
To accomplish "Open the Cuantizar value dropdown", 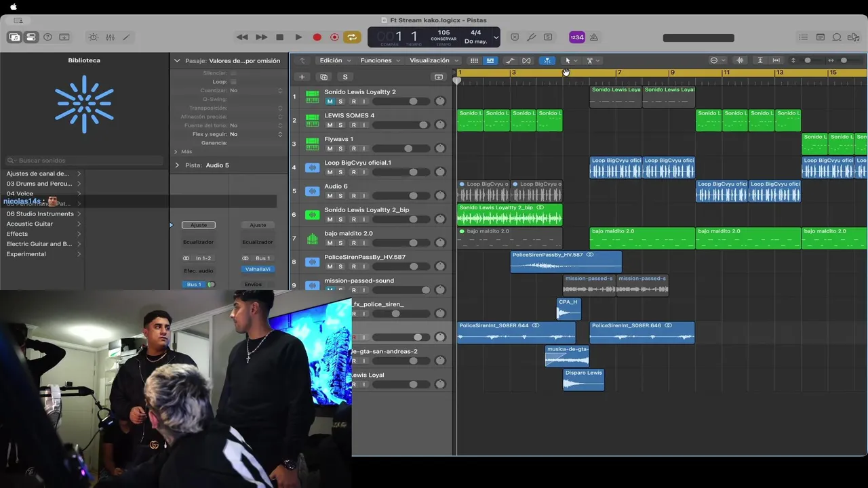I will [x=256, y=90].
